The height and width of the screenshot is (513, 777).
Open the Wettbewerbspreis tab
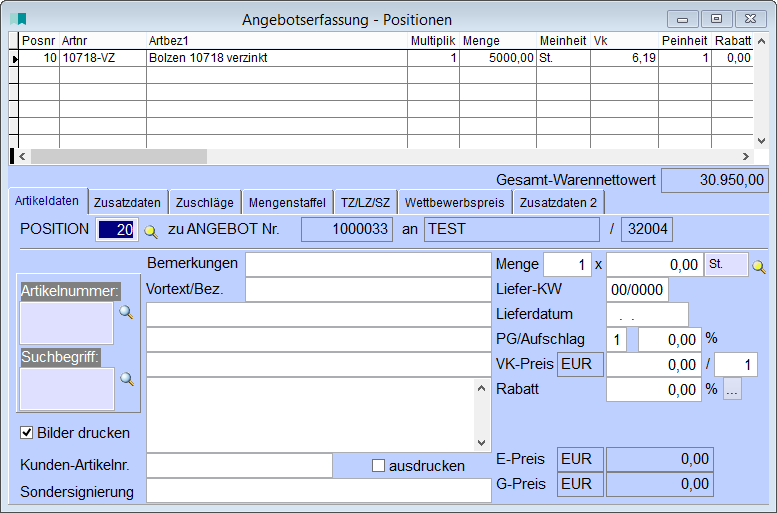[x=454, y=202]
